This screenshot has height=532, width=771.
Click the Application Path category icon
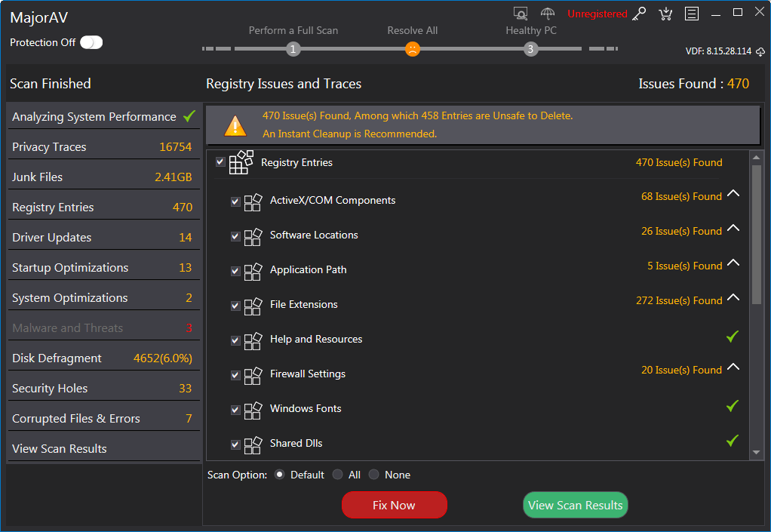tap(253, 271)
